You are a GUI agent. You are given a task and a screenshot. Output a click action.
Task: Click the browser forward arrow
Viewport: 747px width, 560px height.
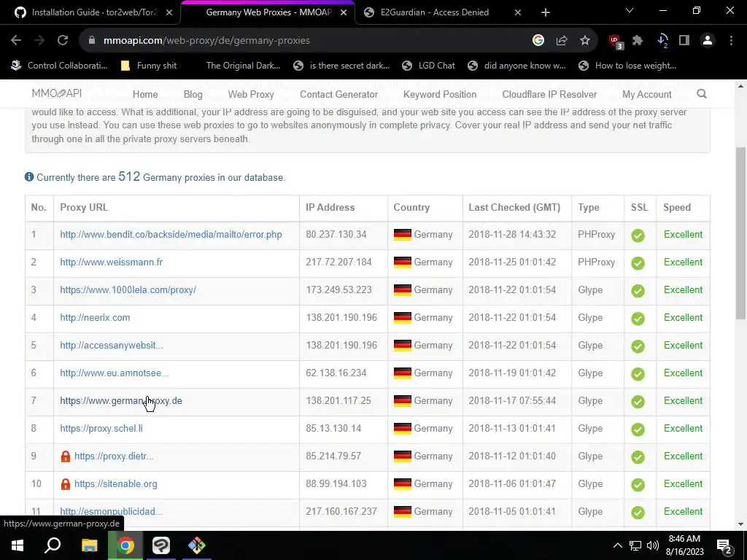(x=39, y=41)
